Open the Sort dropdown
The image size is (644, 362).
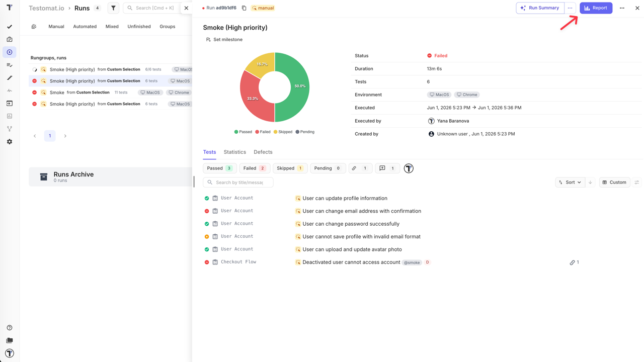click(x=570, y=183)
